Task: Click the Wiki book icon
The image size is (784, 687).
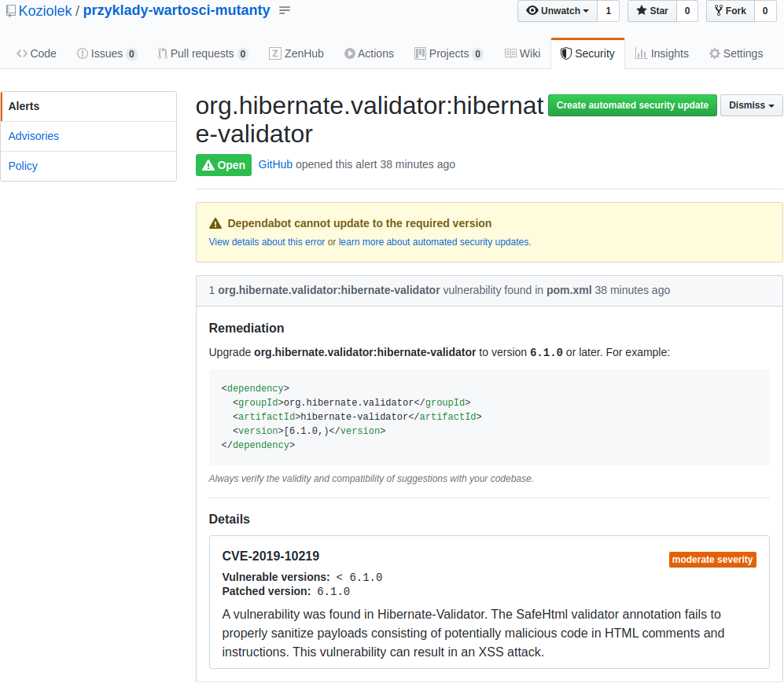Action: click(x=510, y=53)
